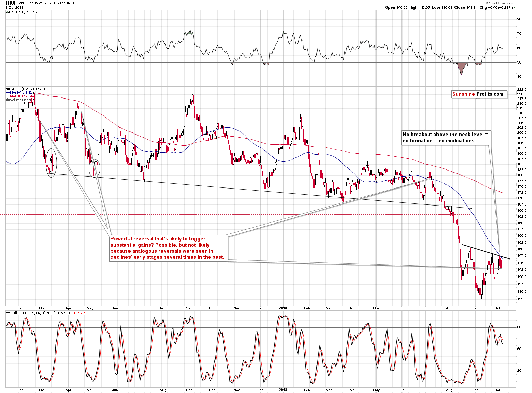Click the Low 139.63 value

(x=442, y=7)
